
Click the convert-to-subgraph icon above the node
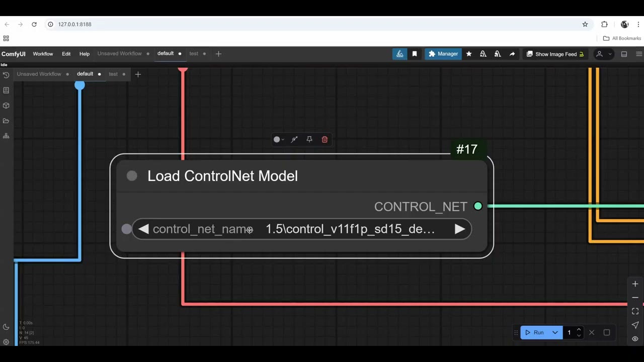click(x=294, y=139)
